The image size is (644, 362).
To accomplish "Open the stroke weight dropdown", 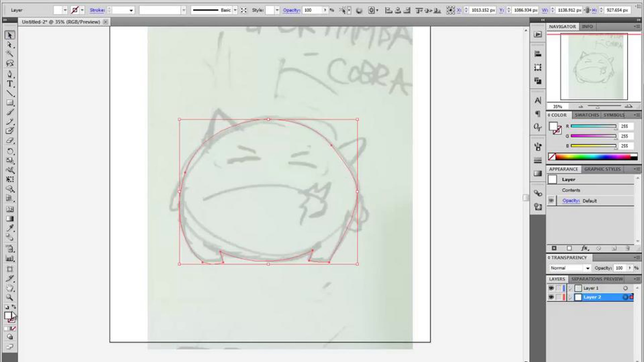I will coord(131,10).
